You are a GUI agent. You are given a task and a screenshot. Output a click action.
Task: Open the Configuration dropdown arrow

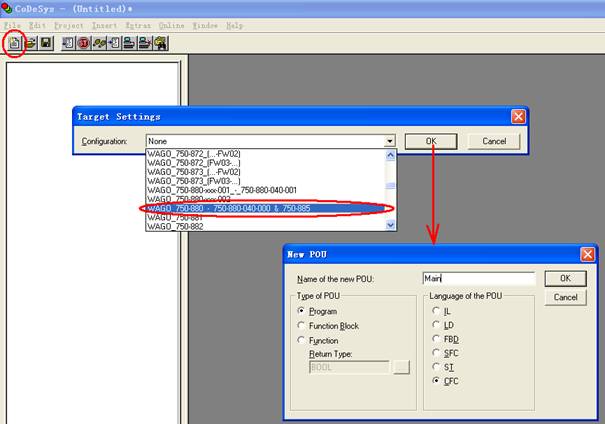390,142
